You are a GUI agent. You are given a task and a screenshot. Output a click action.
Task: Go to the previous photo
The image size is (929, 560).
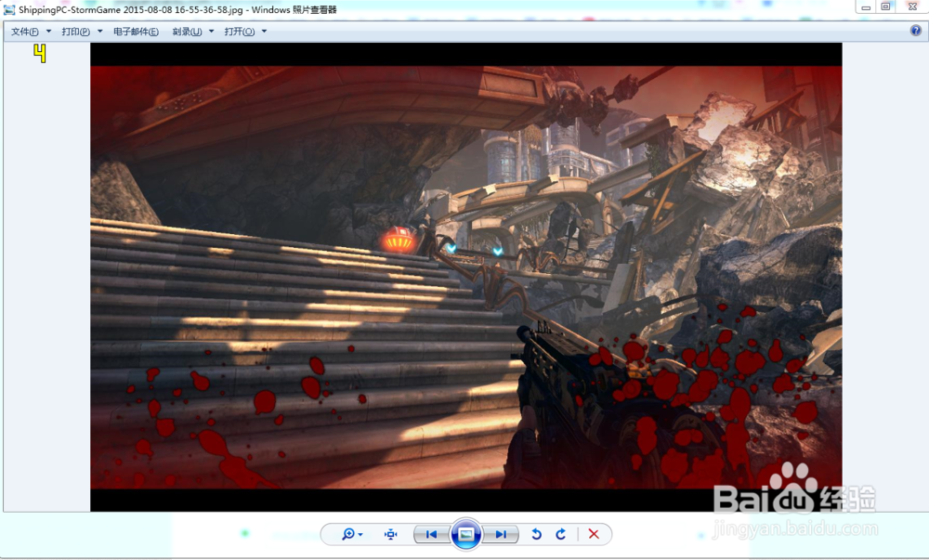431,535
